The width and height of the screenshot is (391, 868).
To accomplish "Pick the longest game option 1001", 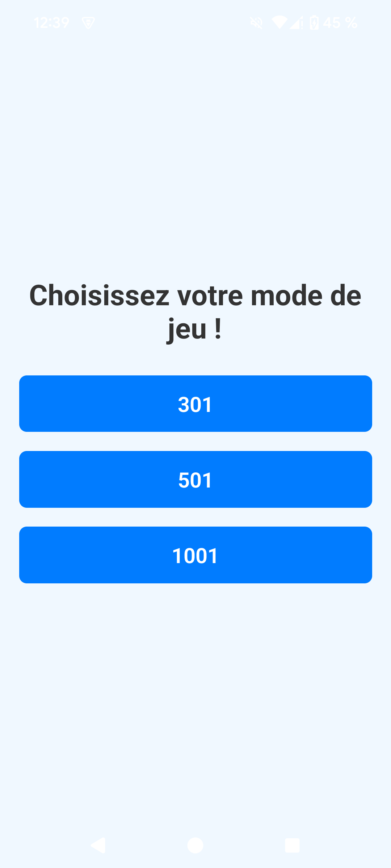I will pyautogui.click(x=195, y=555).
